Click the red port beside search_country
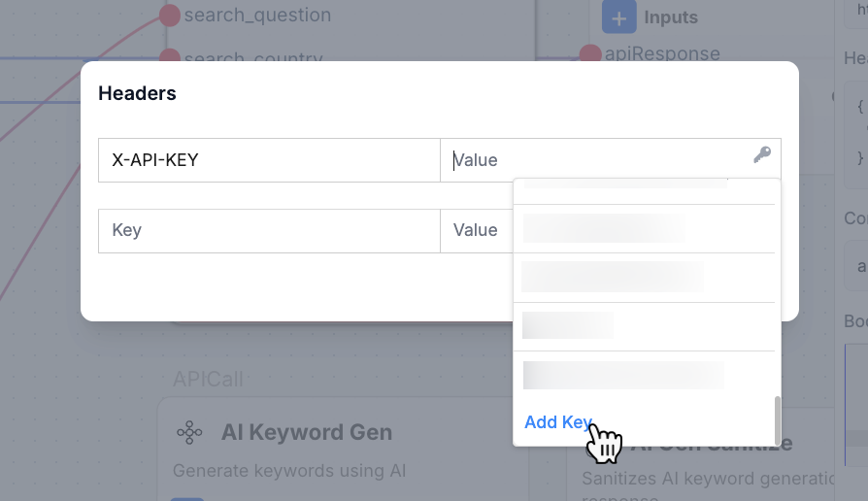868x501 pixels. (169, 55)
